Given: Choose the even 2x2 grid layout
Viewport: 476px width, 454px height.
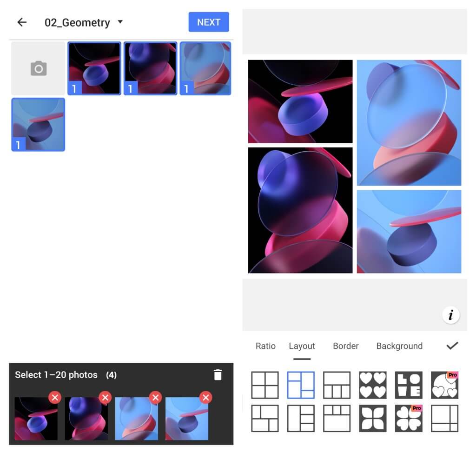Looking at the screenshot, I should (265, 385).
